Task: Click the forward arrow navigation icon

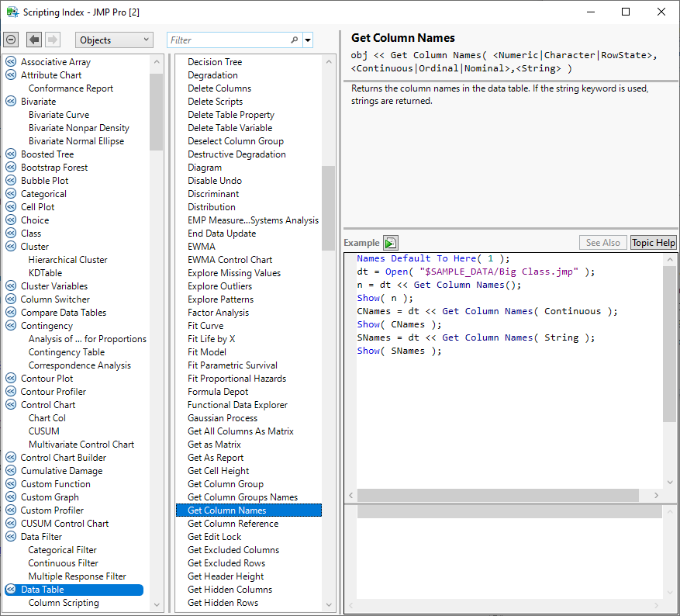Action: pyautogui.click(x=53, y=40)
